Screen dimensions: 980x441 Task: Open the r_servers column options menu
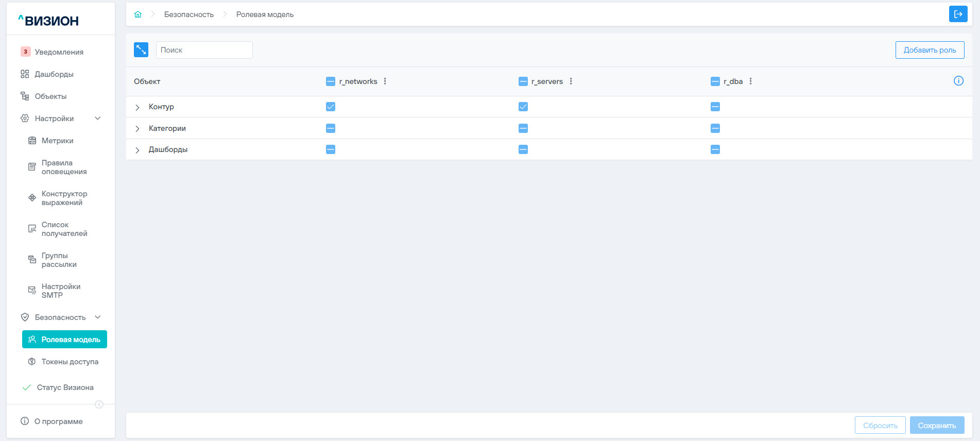(571, 81)
